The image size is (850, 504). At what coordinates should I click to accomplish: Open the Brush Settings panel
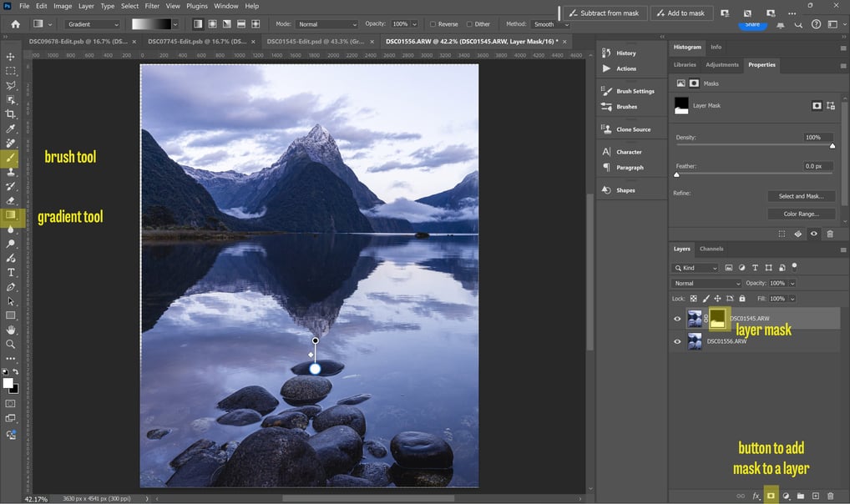[635, 91]
